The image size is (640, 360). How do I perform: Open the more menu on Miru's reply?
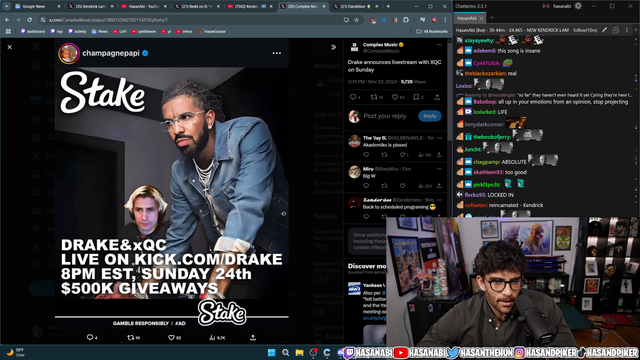pos(439,169)
